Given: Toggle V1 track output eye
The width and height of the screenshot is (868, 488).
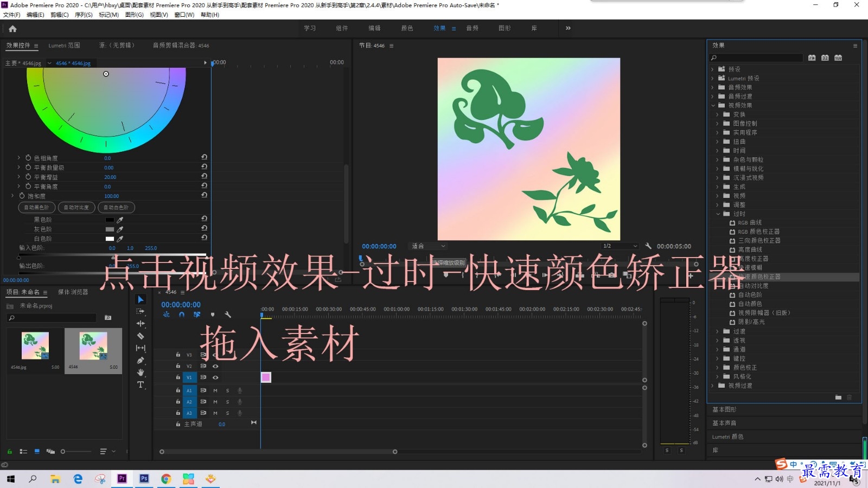Looking at the screenshot, I should pyautogui.click(x=215, y=377).
